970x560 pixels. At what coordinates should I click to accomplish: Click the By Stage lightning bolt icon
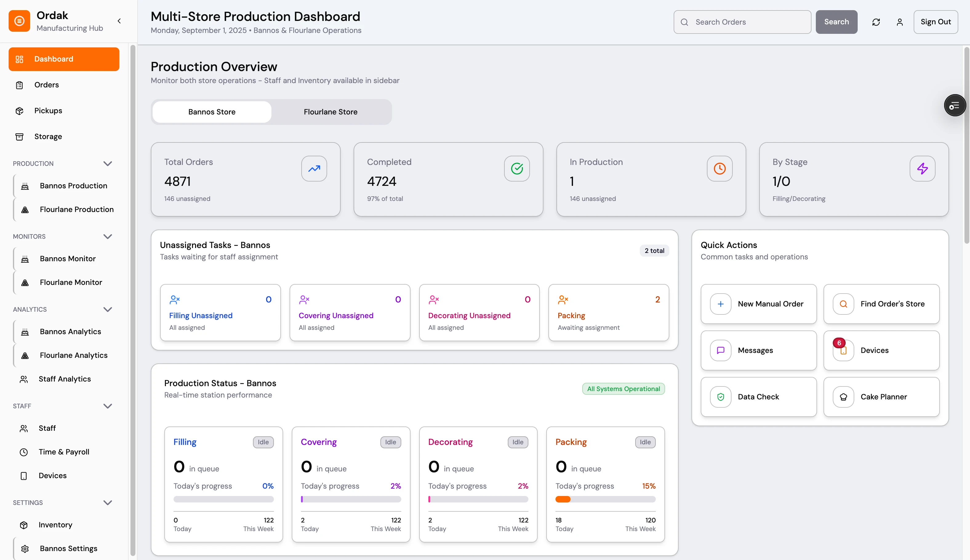(x=922, y=169)
